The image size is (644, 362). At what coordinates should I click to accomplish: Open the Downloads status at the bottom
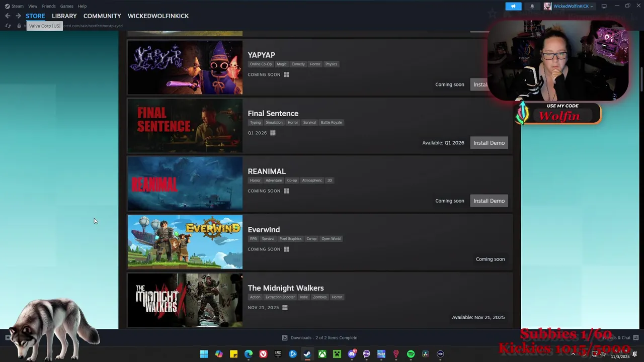tap(324, 338)
